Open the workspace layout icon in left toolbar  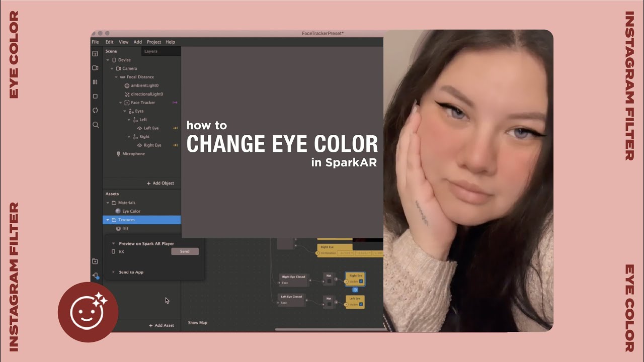(x=95, y=53)
